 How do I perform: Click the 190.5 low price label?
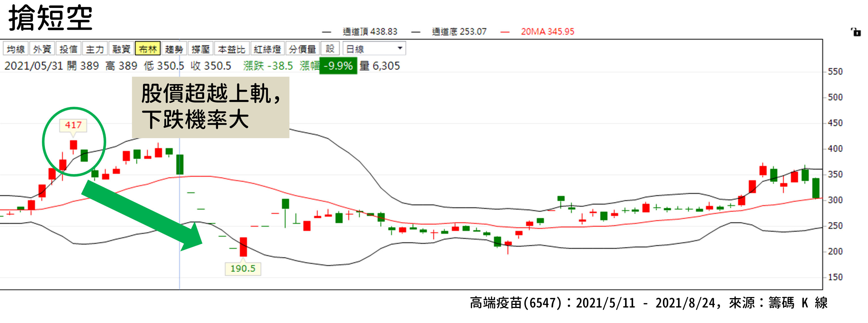pos(243,269)
